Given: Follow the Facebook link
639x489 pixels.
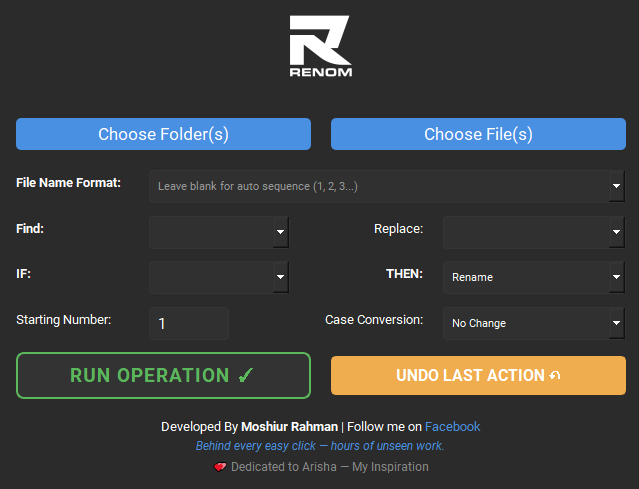Looking at the screenshot, I should pyautogui.click(x=452, y=427).
